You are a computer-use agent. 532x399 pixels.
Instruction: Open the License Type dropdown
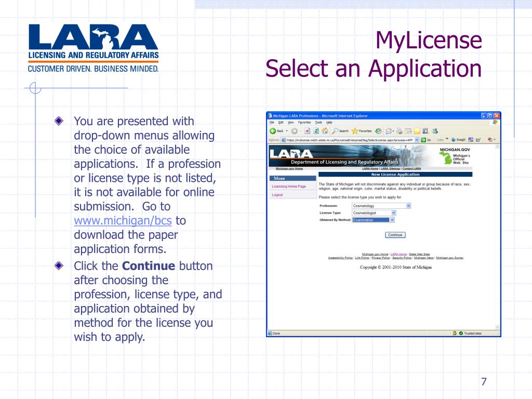pos(394,212)
